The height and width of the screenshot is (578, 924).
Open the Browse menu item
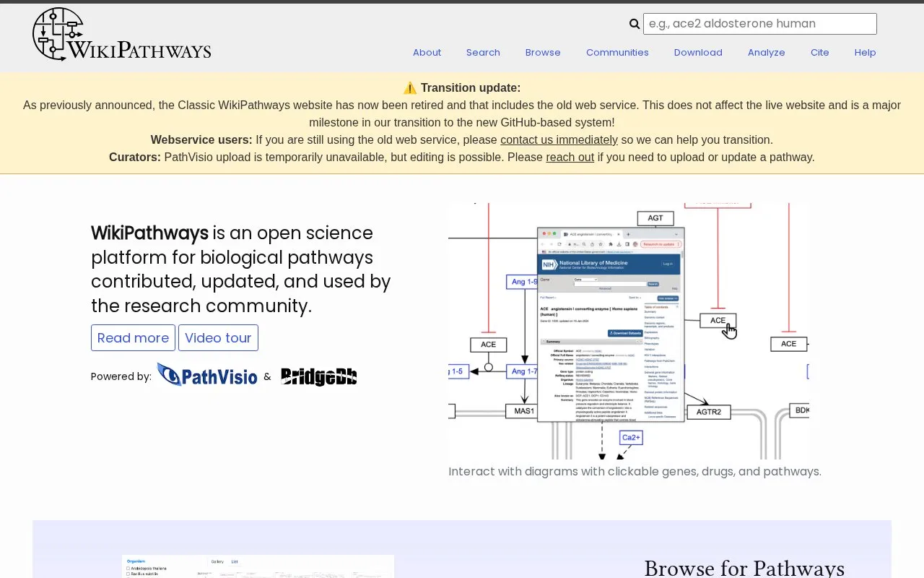[543, 53]
